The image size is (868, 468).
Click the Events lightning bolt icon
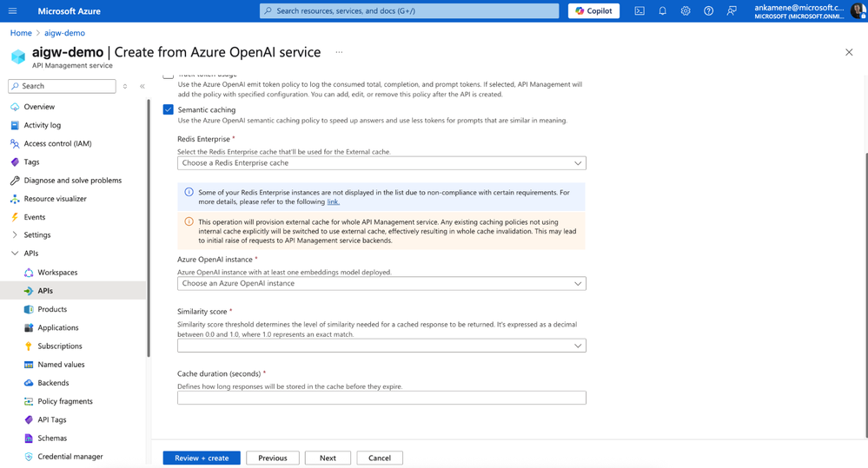(15, 217)
